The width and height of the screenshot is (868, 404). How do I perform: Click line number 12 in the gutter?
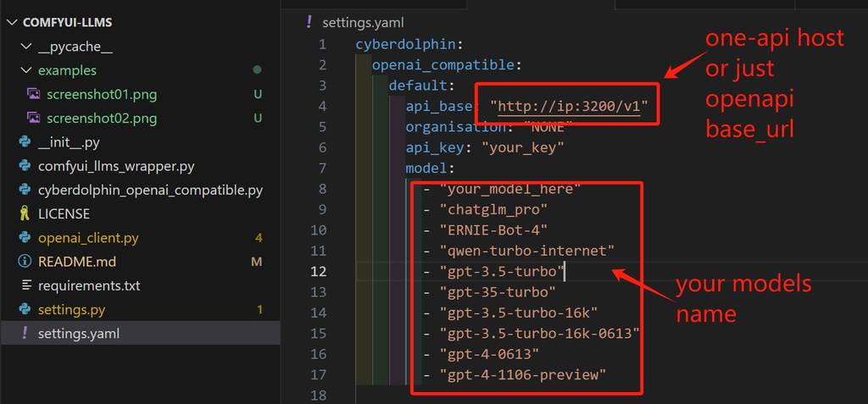318,271
